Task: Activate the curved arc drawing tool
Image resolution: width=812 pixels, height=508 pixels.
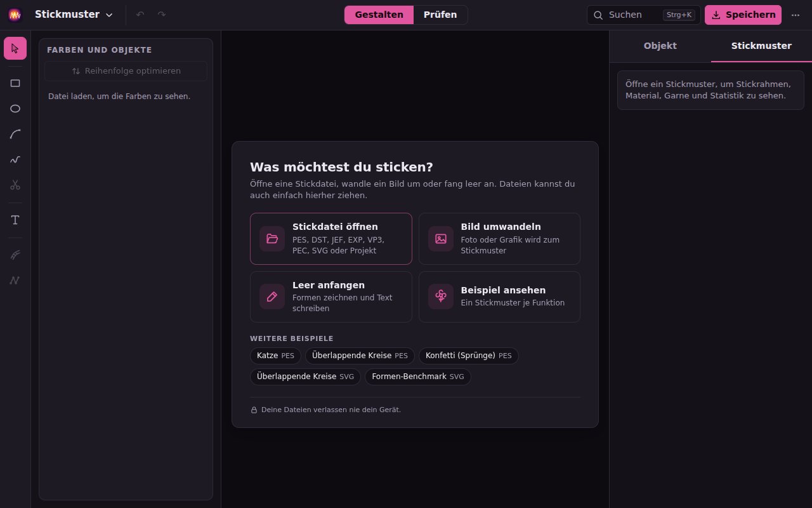Action: 15,134
